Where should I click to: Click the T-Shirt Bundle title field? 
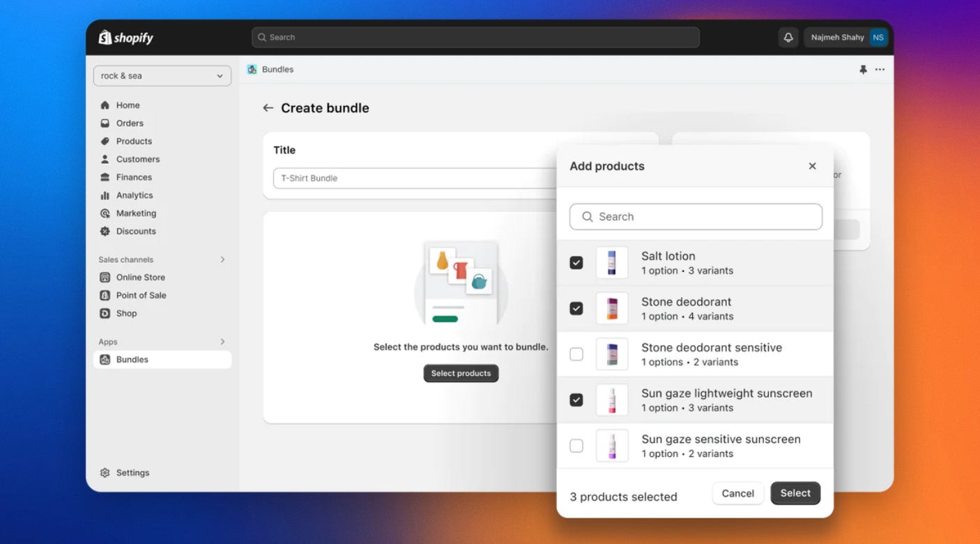(415, 179)
